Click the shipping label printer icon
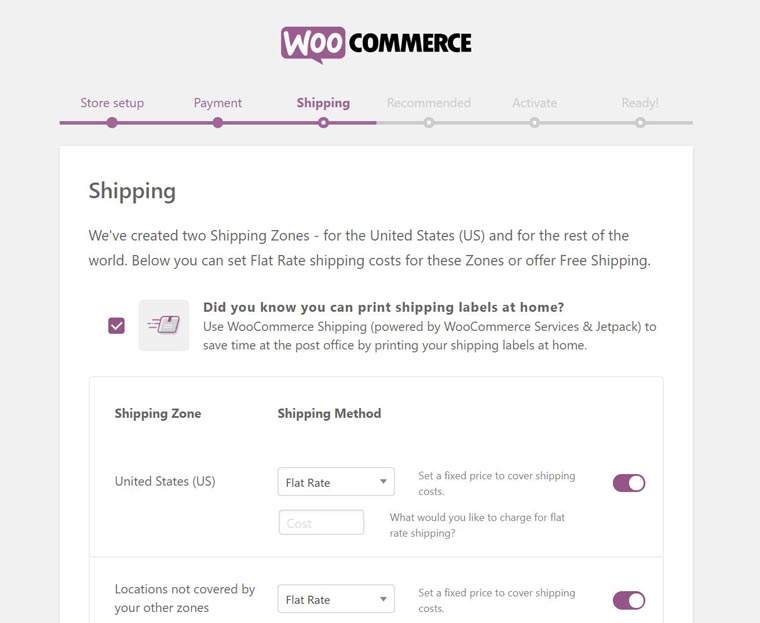760x623 pixels. click(163, 325)
